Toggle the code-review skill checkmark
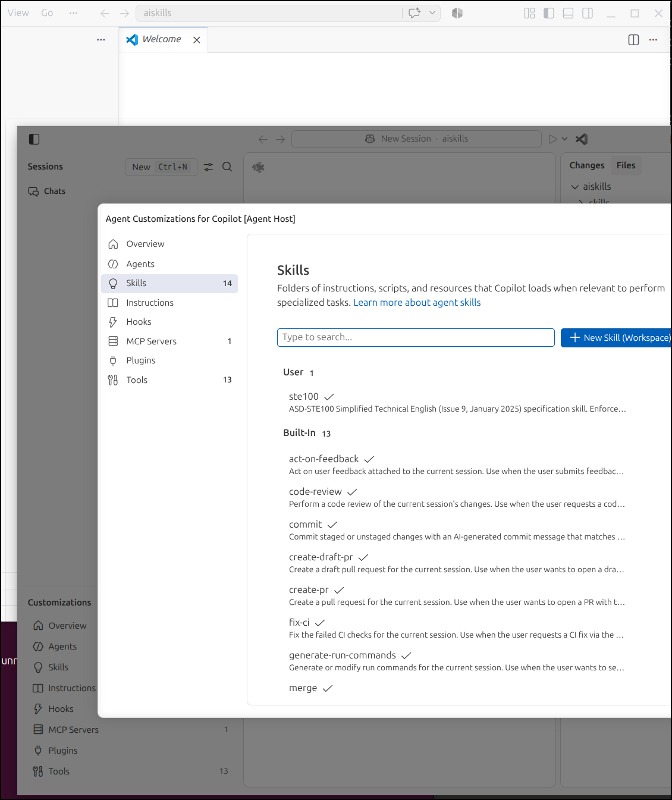The height and width of the screenshot is (800, 672). click(352, 492)
